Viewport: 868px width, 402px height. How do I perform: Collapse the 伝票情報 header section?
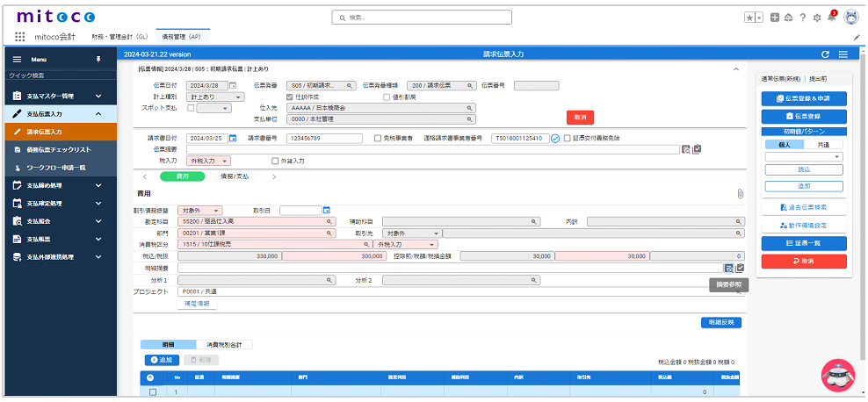(736, 69)
